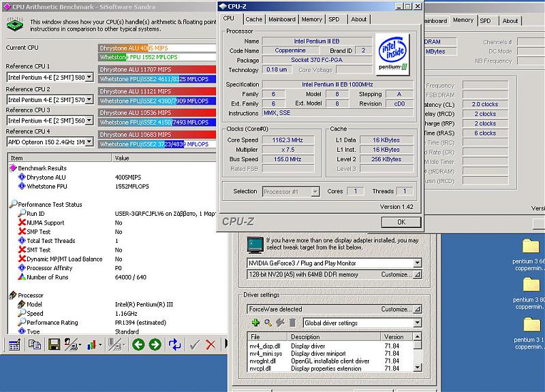
Task: Click the SPD tab in the background CPU-Z window
Action: tap(485, 21)
